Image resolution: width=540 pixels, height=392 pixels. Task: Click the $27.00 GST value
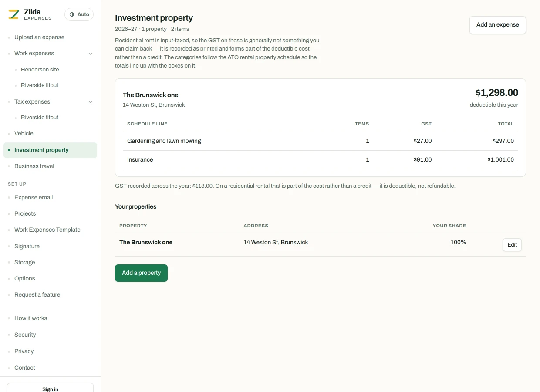(x=422, y=141)
